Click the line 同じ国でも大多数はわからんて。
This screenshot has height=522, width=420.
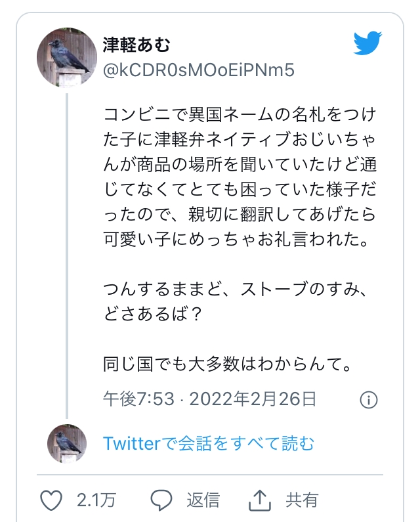[228, 364]
